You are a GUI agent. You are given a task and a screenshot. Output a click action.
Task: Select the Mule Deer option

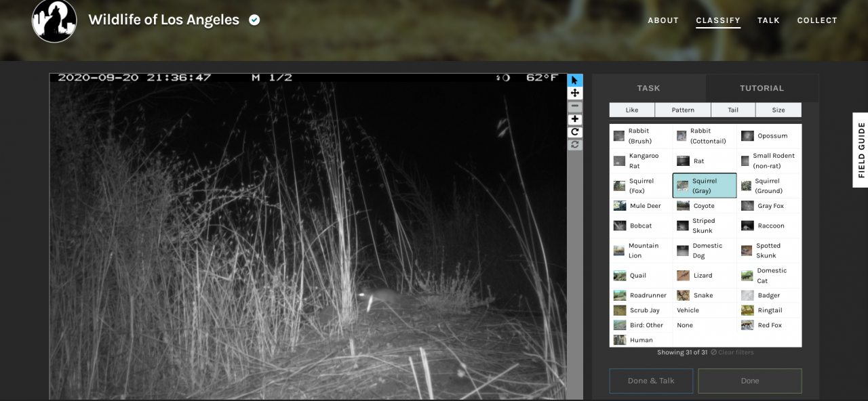tap(641, 206)
